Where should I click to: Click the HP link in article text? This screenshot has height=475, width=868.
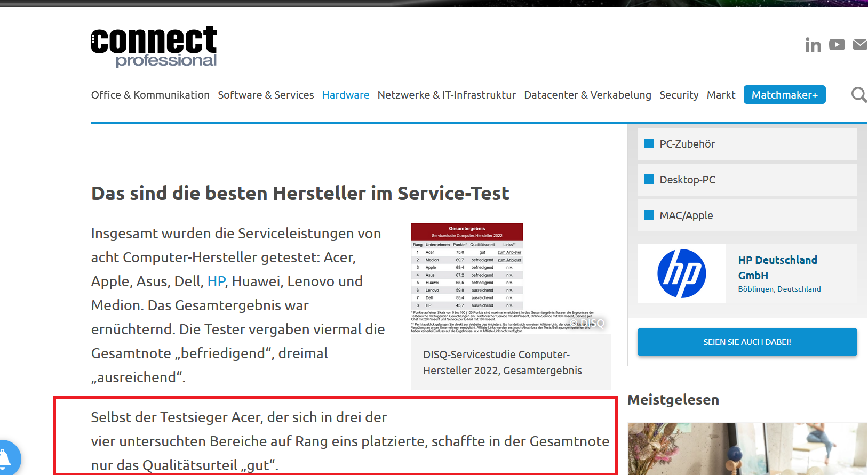[216, 281]
